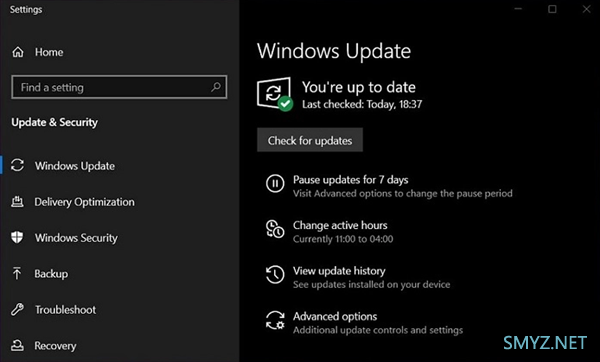600x362 pixels.
Task: Focus the Find a setting field
Action: 119,87
